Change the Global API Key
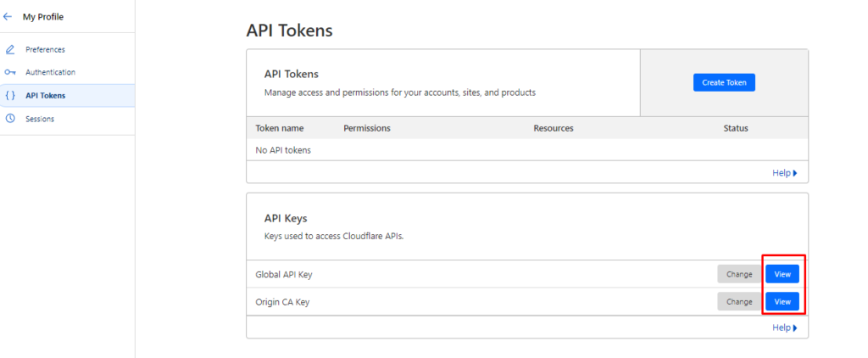The height and width of the screenshot is (358, 868). [x=739, y=274]
